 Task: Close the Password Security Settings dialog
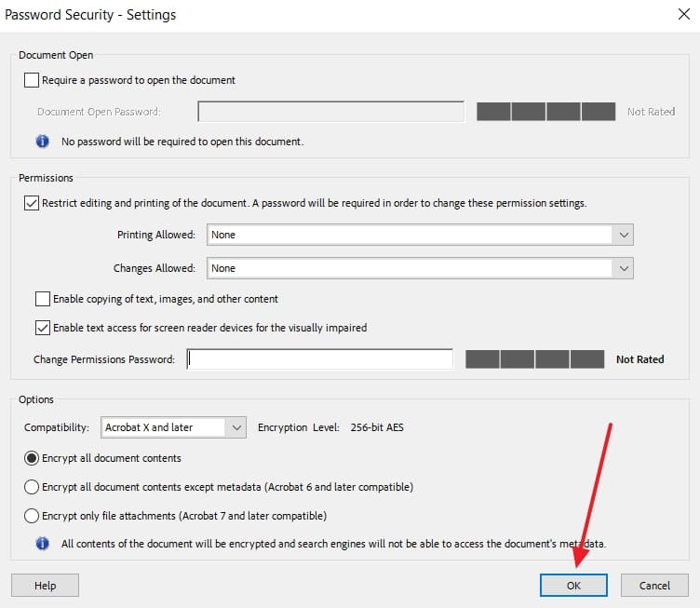[x=684, y=14]
